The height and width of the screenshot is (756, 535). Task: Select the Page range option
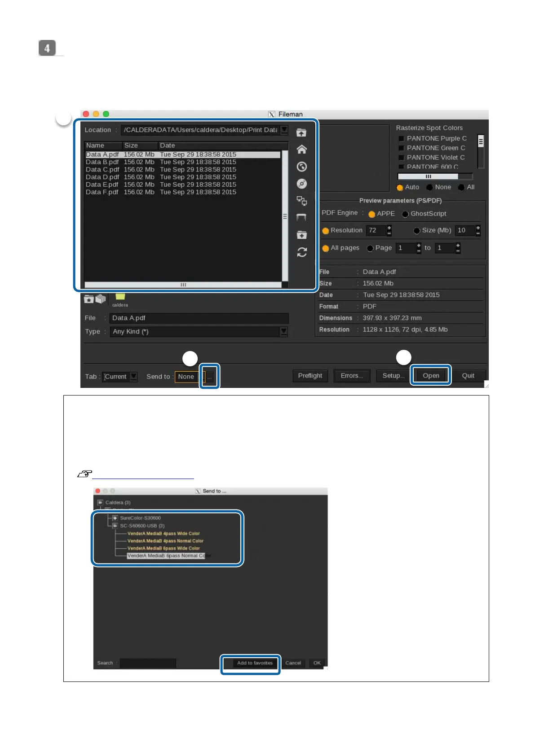[x=370, y=248]
